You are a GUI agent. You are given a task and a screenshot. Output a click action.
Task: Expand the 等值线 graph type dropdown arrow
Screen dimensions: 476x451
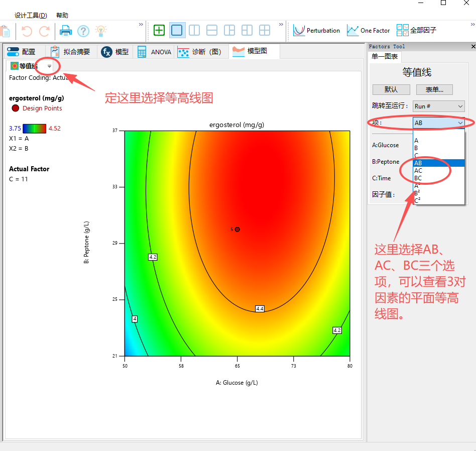(x=48, y=66)
